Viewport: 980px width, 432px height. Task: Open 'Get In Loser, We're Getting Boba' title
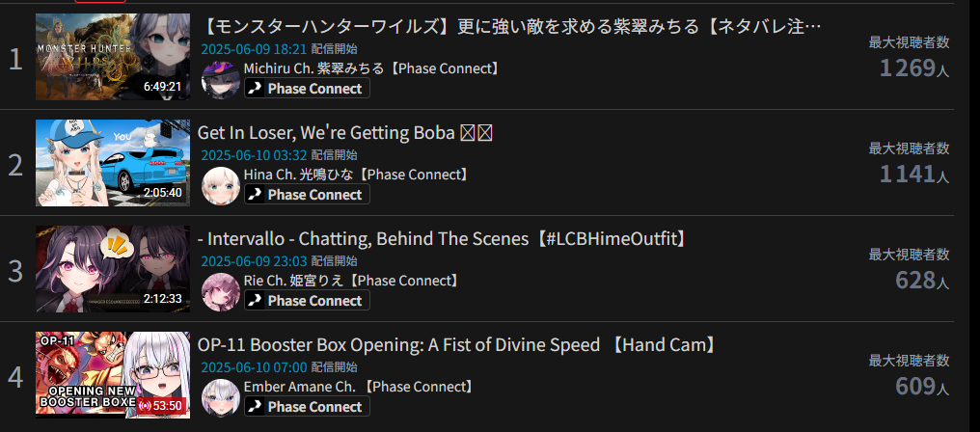[x=345, y=133]
